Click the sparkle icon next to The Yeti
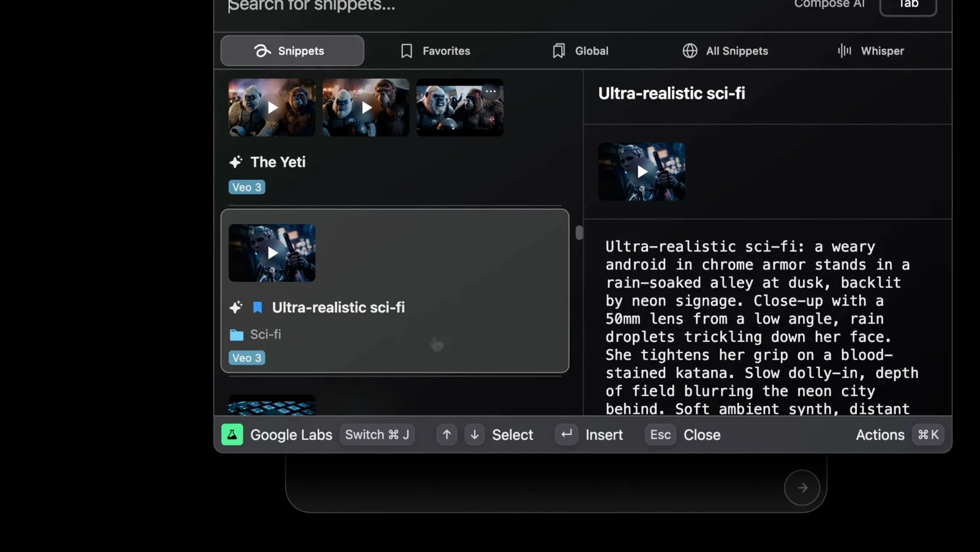This screenshot has width=980, height=552. pos(236,162)
